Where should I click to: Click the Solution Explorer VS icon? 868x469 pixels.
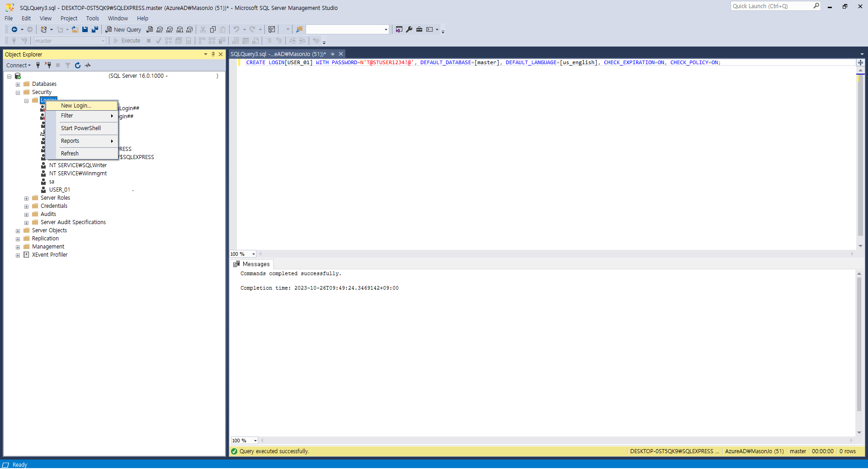[399, 29]
